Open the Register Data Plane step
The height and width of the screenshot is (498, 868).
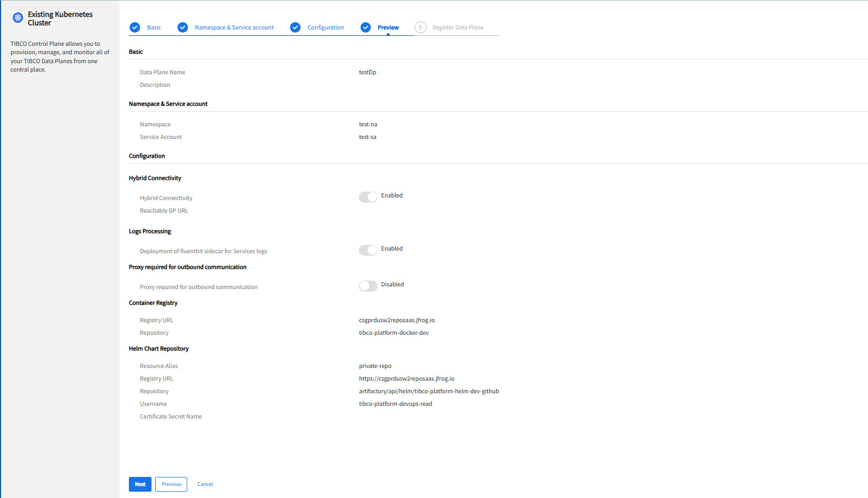tap(458, 27)
